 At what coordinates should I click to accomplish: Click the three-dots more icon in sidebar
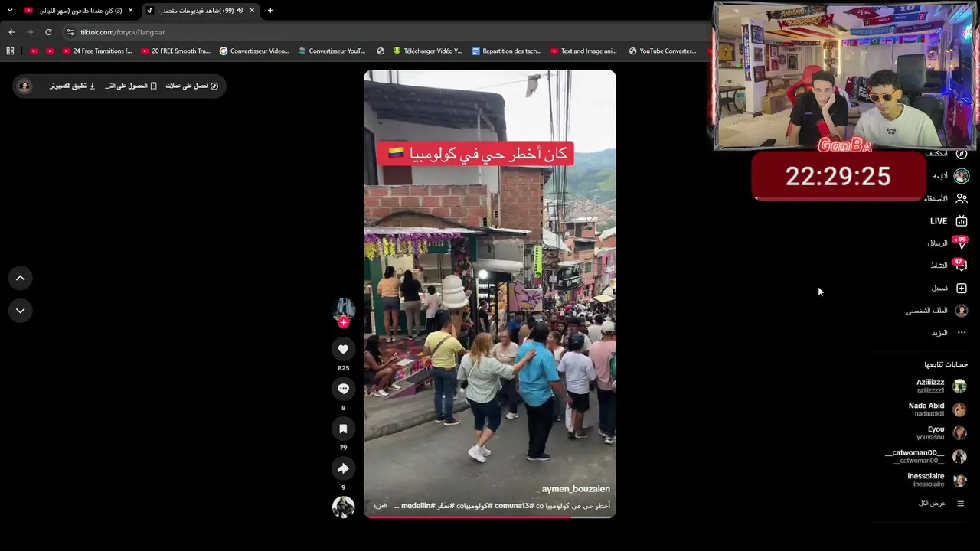pyautogui.click(x=962, y=333)
